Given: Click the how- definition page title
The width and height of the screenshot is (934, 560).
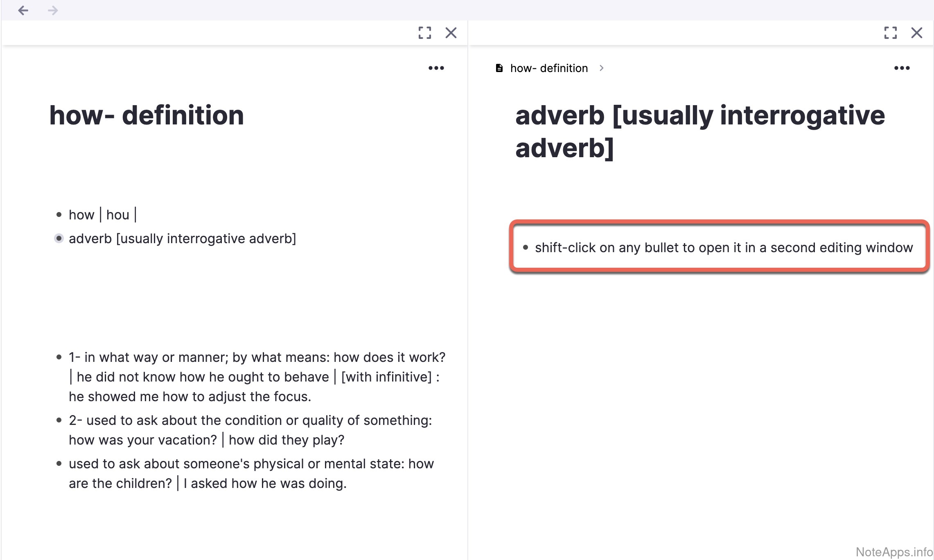Looking at the screenshot, I should [x=147, y=115].
